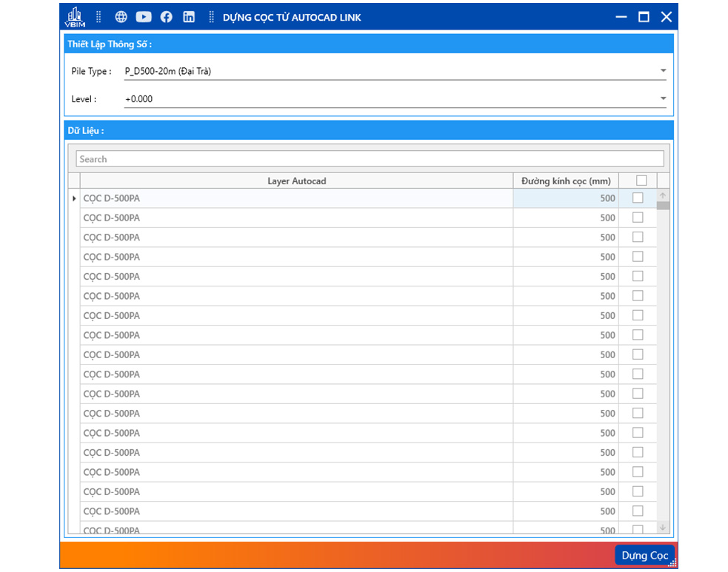
Task: Check the first row's COC D-500PA checkbox
Action: coord(638,198)
